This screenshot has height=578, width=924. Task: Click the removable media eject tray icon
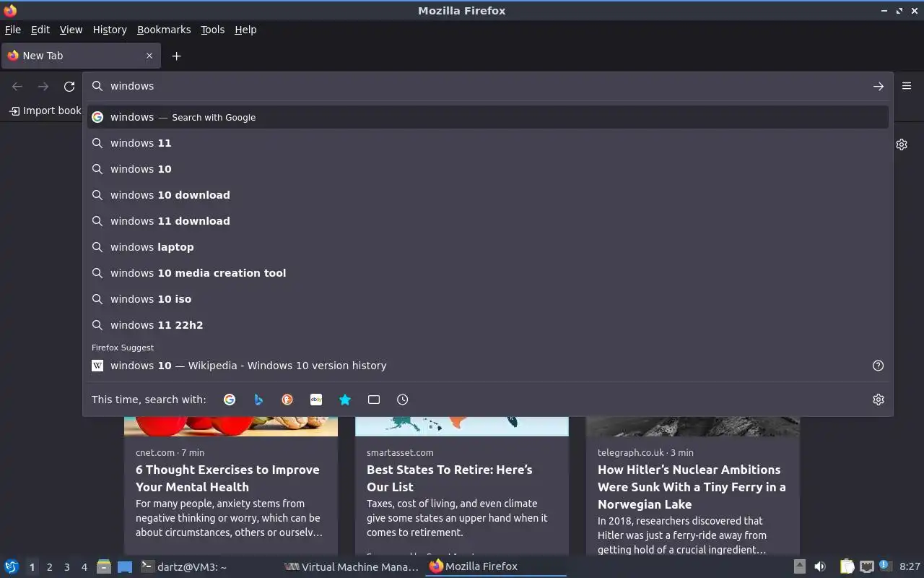tap(799, 566)
